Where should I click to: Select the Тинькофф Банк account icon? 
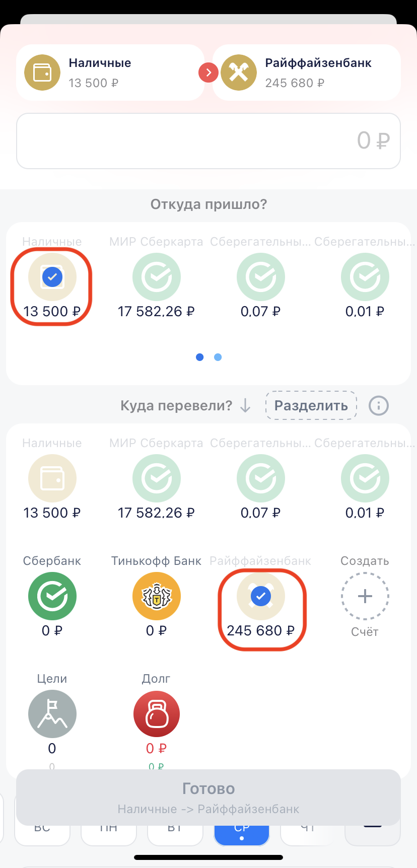click(x=157, y=596)
